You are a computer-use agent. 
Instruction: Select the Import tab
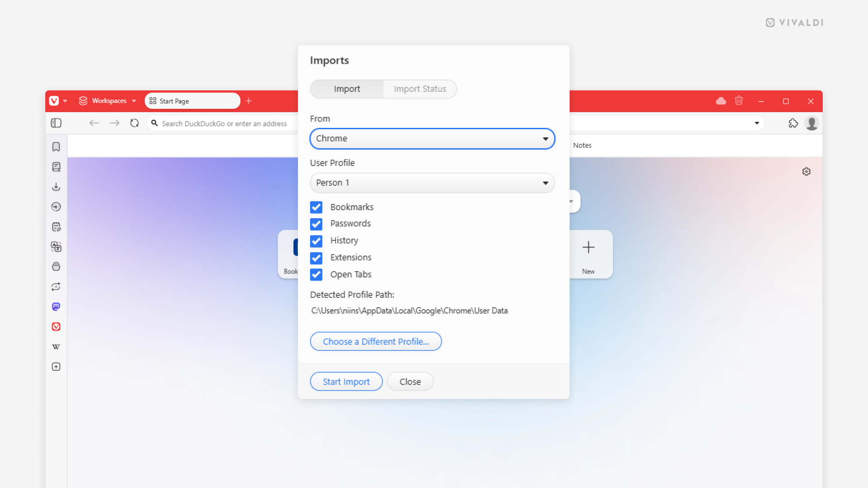point(347,89)
